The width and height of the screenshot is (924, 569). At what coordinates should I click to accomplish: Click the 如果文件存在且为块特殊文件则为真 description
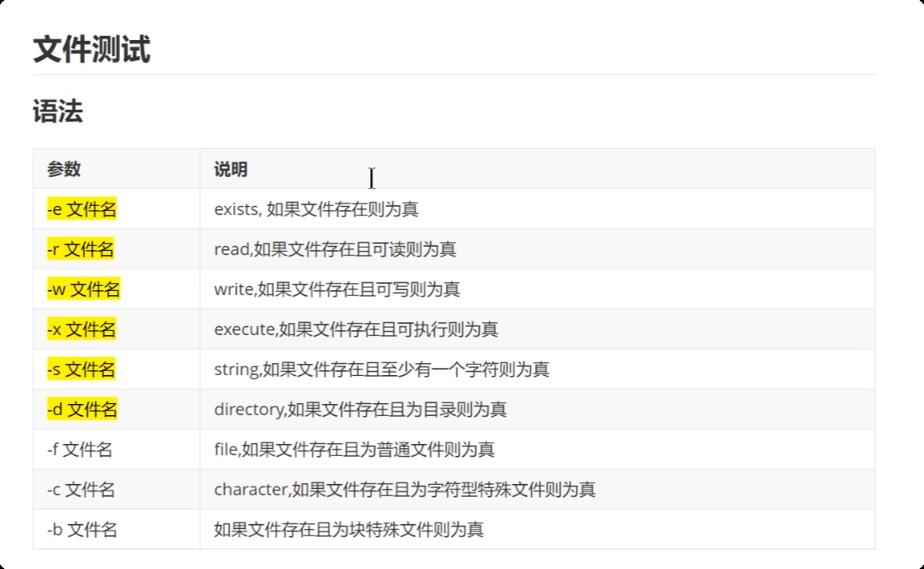coord(349,530)
